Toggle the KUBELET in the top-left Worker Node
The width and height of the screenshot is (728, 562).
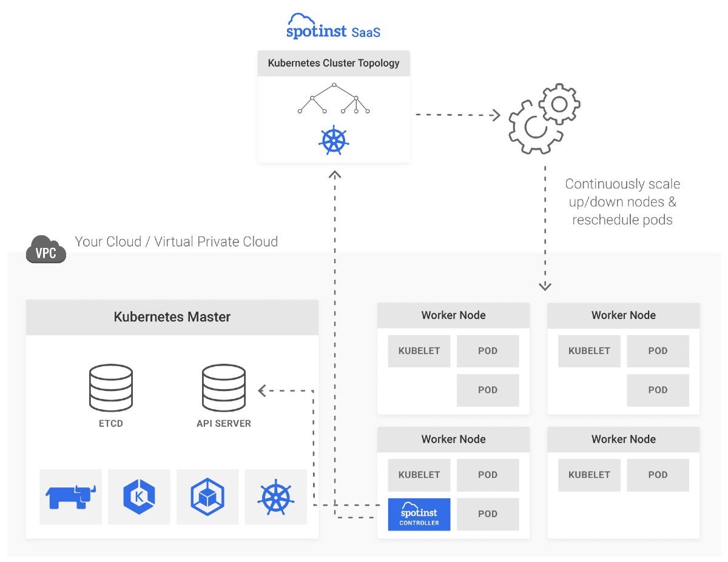pyautogui.click(x=419, y=350)
